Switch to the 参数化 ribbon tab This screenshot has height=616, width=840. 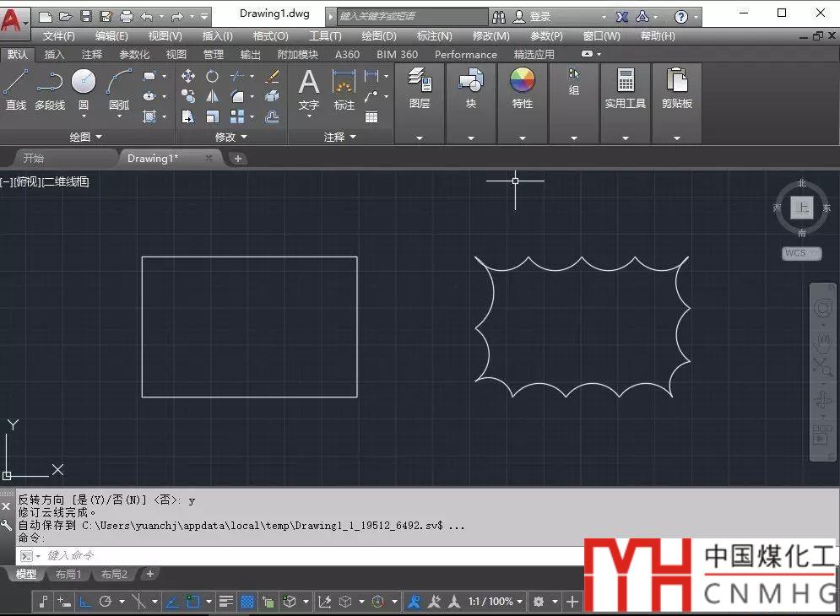[x=134, y=54]
